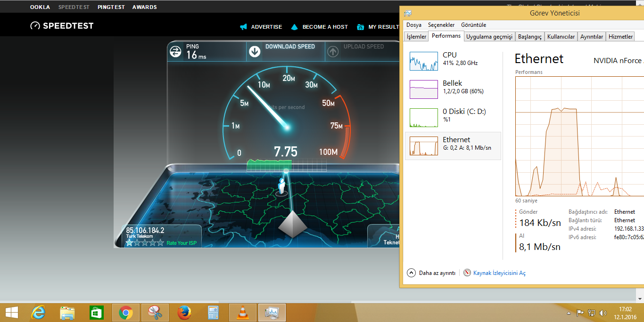Switch to the Kullanıcılar tab

[561, 37]
